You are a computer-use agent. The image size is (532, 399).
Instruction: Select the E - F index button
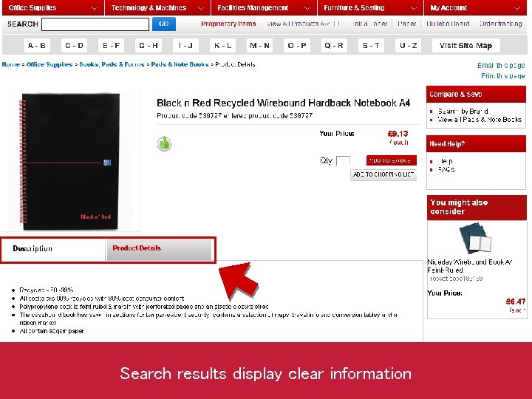pyautogui.click(x=111, y=46)
